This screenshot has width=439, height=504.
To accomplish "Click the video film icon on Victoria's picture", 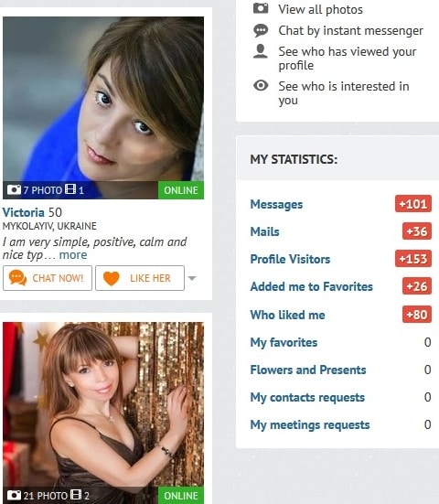I will click(x=70, y=189).
